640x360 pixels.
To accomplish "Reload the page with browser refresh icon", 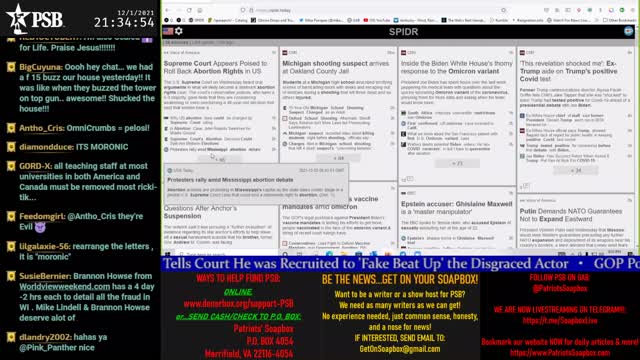I will coord(189,10).
